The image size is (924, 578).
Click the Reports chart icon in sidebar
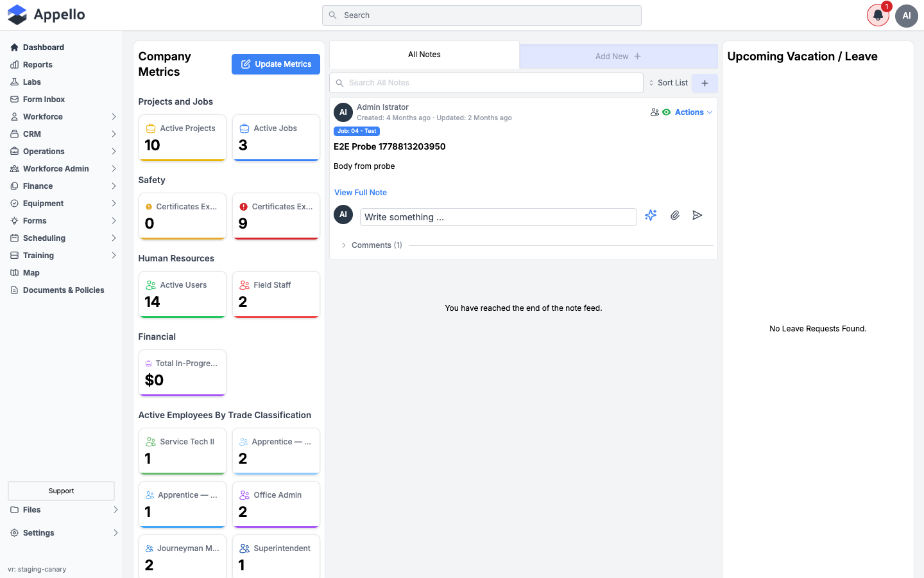(x=14, y=65)
